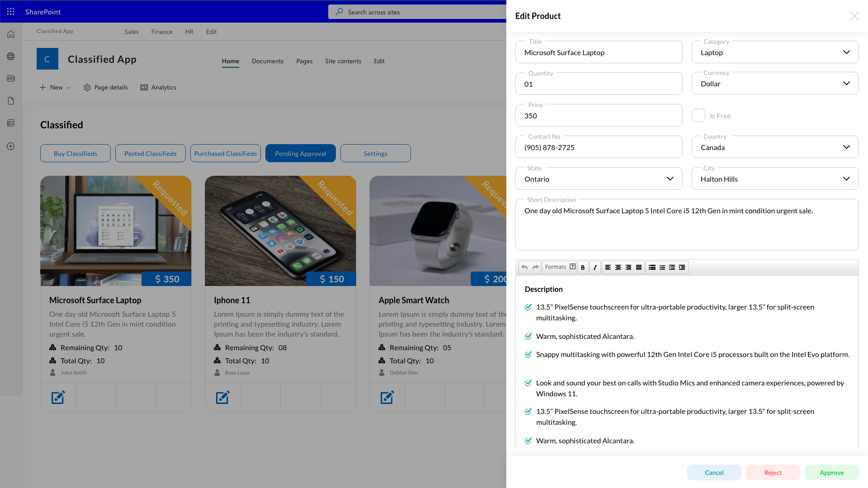Switch to the Pending Approval tab

(x=301, y=153)
